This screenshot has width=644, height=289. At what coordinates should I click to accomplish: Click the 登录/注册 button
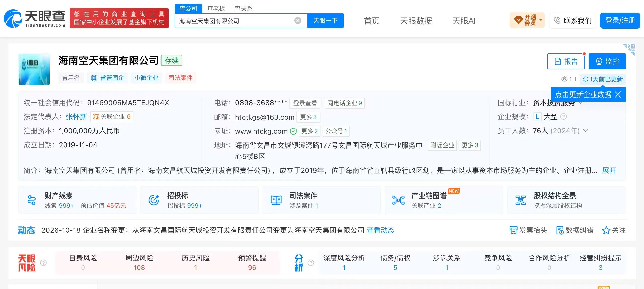620,21
